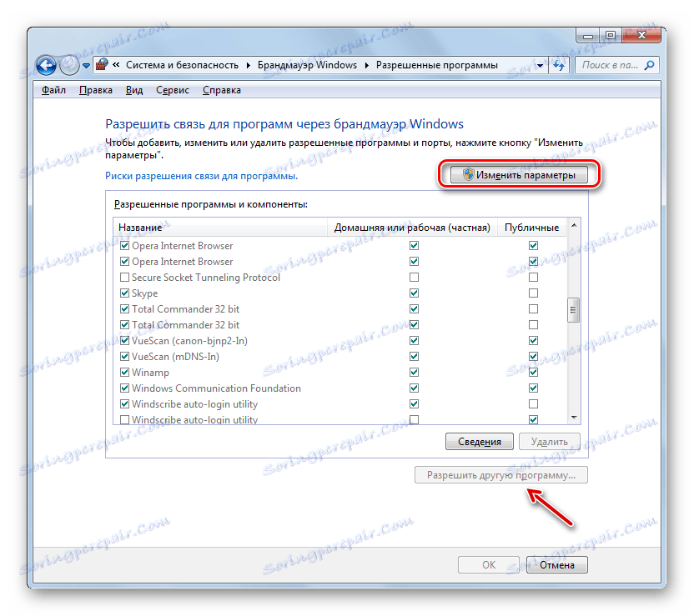Open the Риски разрешения связи link
The image size is (694, 616).
click(201, 176)
